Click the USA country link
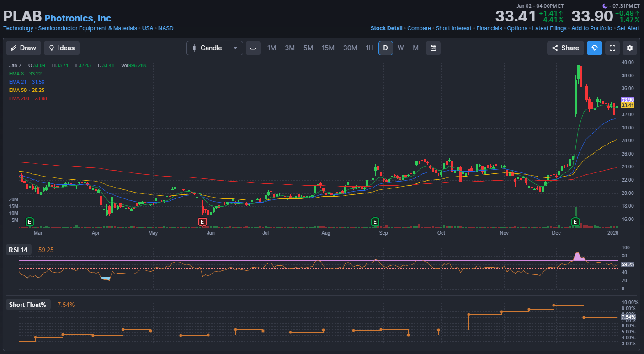Viewport: 644px width, 354px height. click(148, 28)
